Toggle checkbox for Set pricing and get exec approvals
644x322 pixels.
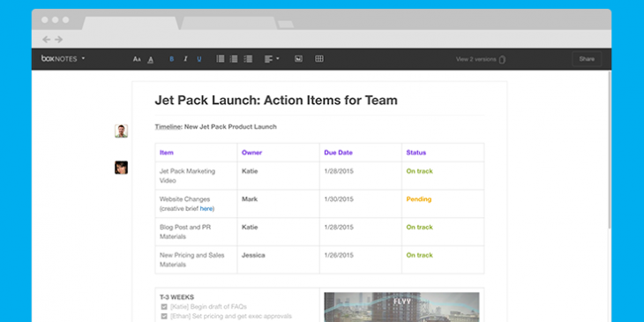(x=164, y=316)
